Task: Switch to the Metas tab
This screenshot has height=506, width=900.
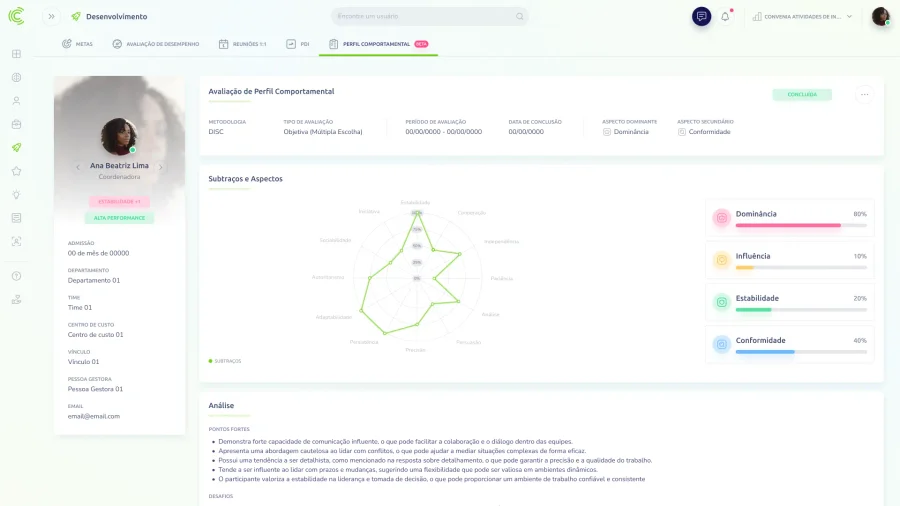Action: [77, 44]
